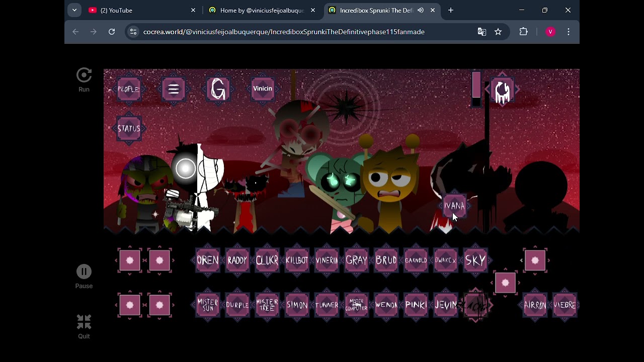Select the OREN character tile

208,260
